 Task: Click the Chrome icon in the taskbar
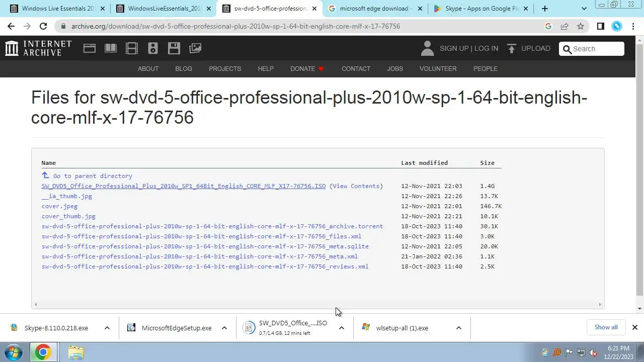43,352
